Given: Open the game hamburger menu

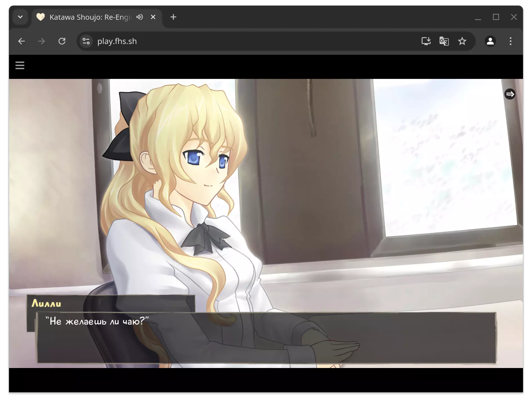Looking at the screenshot, I should pyautogui.click(x=20, y=66).
